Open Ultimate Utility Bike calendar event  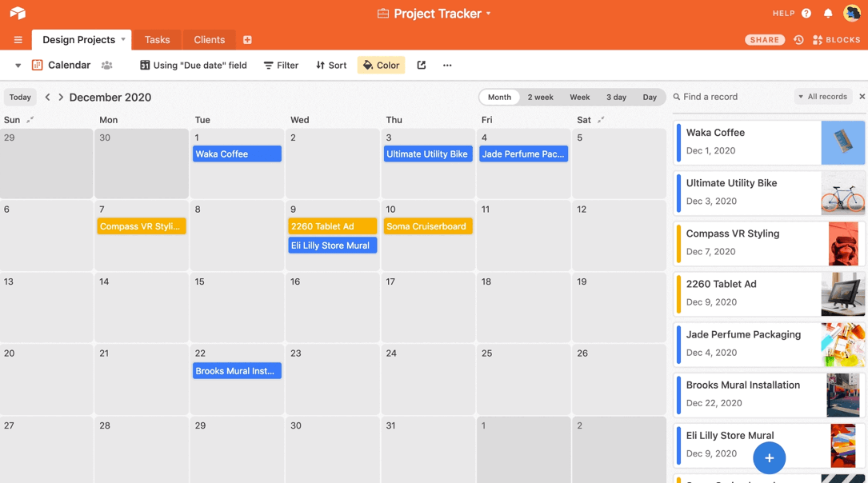pos(428,154)
